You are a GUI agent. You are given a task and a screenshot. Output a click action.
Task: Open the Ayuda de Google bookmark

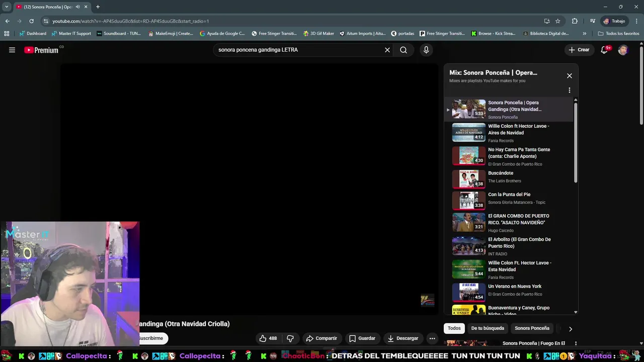(x=222, y=34)
